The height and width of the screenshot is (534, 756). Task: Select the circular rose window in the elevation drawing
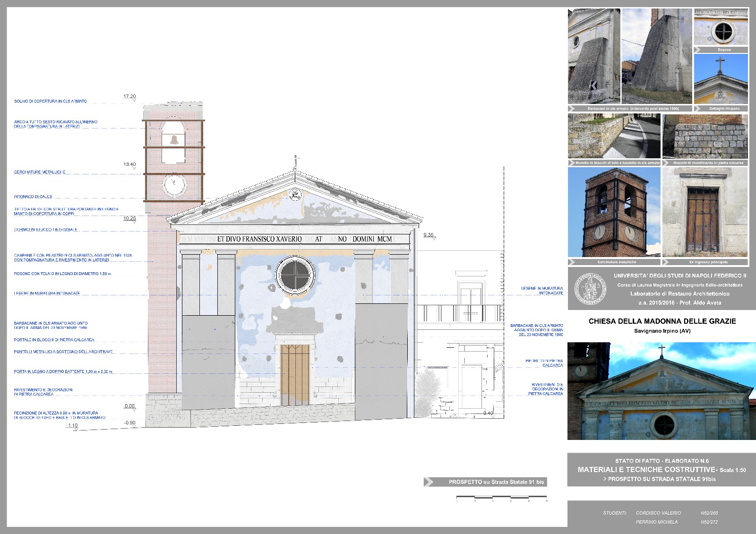[x=295, y=276]
